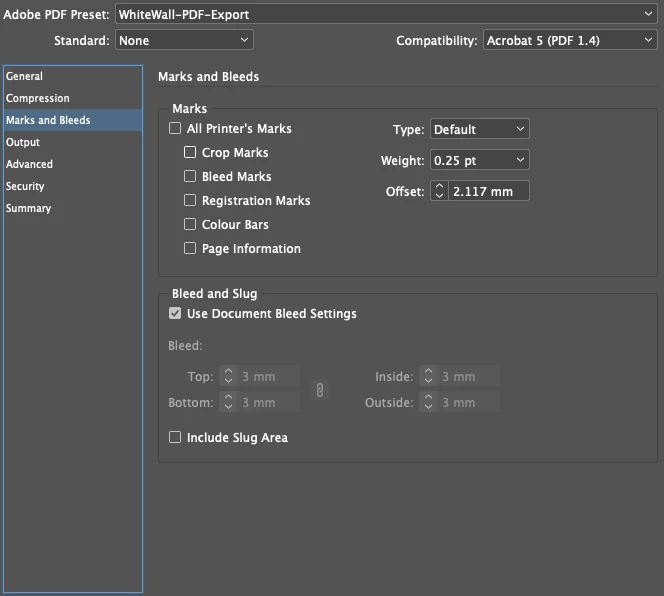The width and height of the screenshot is (664, 596).
Task: Open the Compatibility Acrobat 5 dropdown
Action: pos(570,40)
